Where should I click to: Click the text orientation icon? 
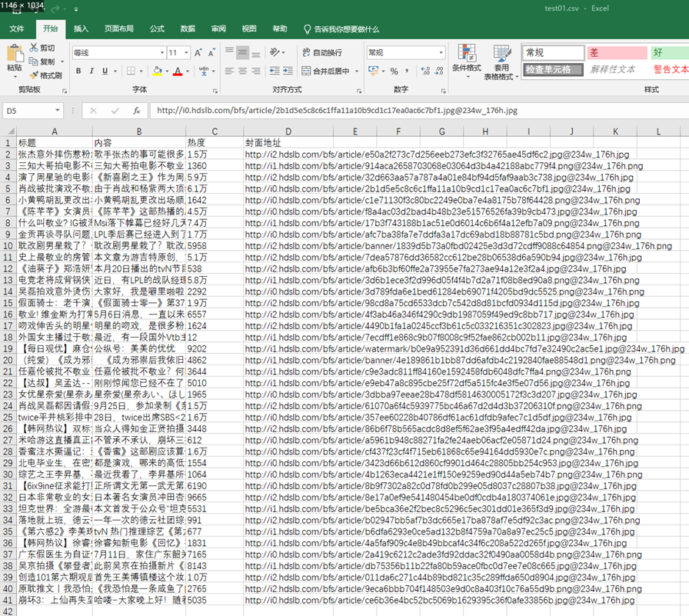point(275,52)
